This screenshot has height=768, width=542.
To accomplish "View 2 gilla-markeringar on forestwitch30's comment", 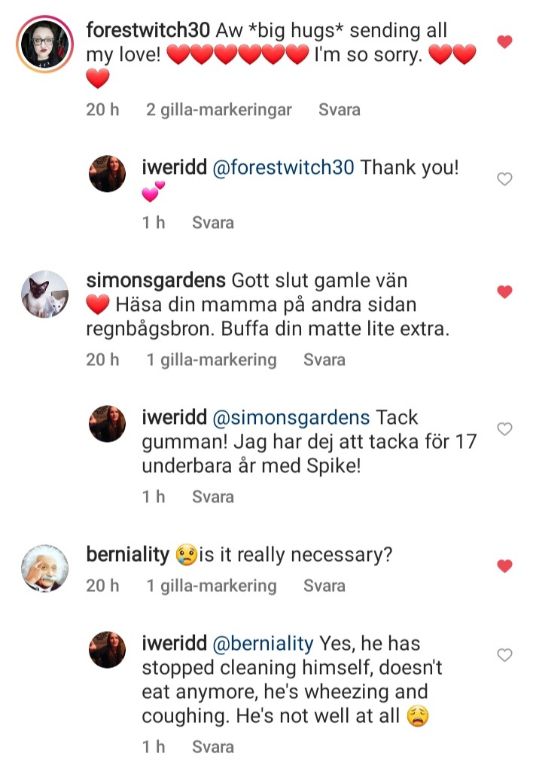I will click(x=219, y=110).
